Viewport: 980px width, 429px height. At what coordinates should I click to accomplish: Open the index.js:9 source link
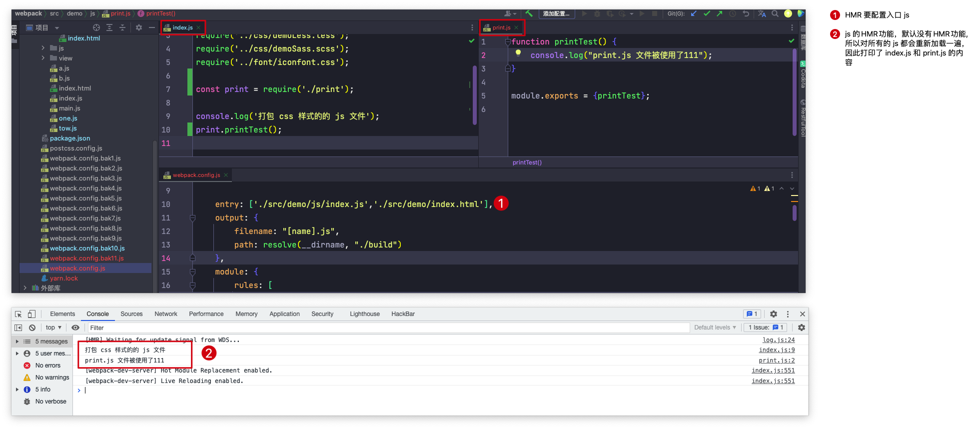pyautogui.click(x=777, y=350)
